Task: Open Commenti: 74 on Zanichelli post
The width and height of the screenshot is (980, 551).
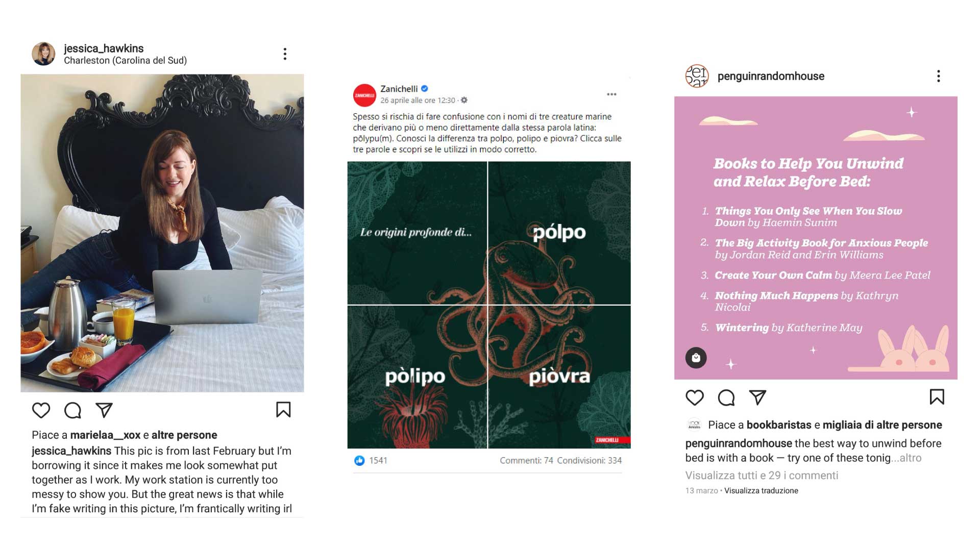Action: click(x=526, y=461)
